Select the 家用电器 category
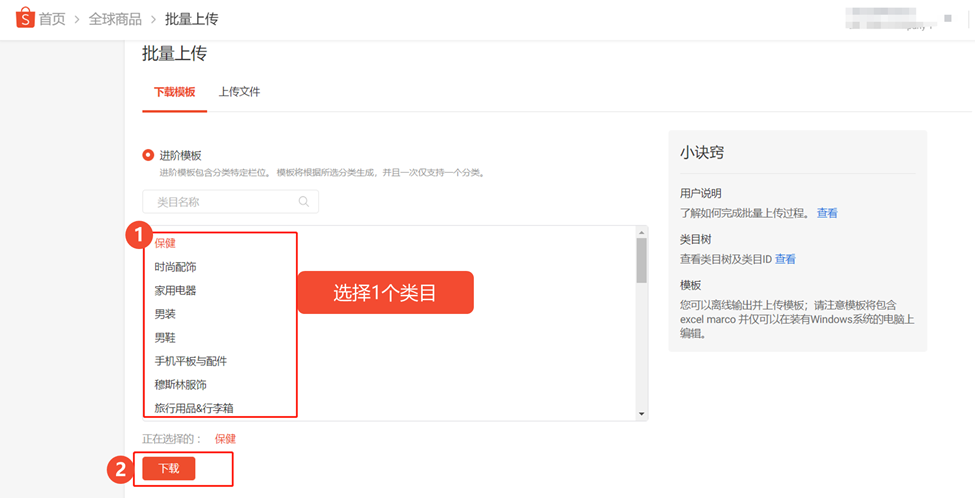The height and width of the screenshot is (498, 975). [175, 291]
